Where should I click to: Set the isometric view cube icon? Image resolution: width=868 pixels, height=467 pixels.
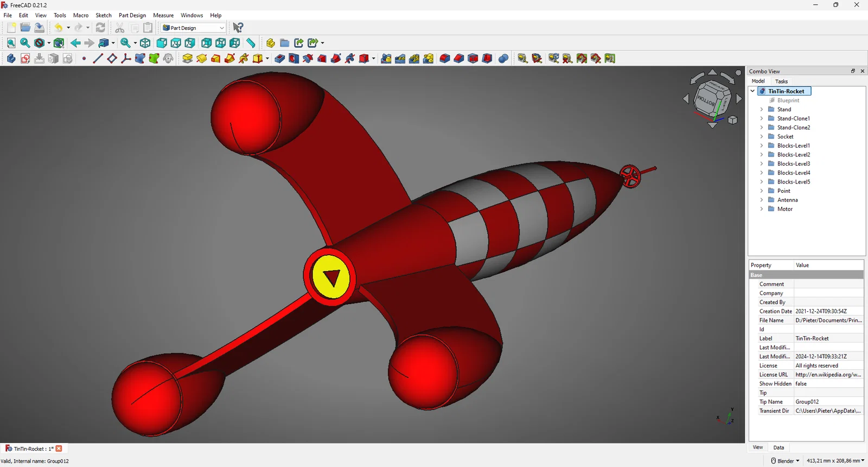(145, 43)
